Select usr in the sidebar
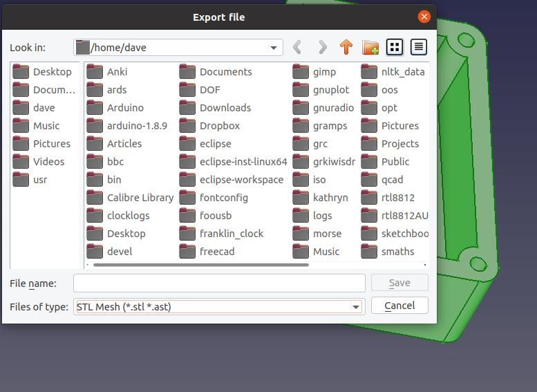 point(30,180)
